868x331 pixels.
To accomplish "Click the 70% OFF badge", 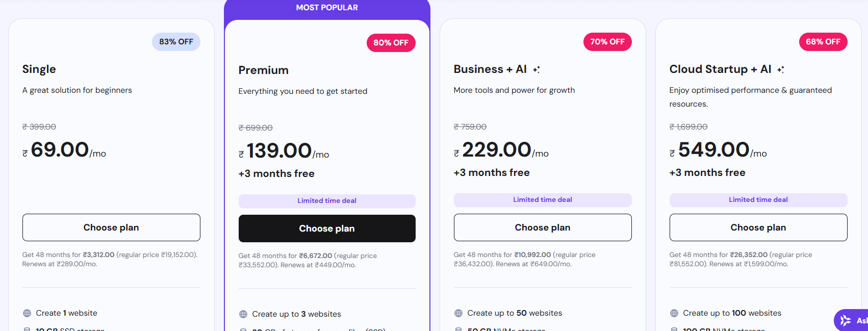I will pyautogui.click(x=607, y=42).
